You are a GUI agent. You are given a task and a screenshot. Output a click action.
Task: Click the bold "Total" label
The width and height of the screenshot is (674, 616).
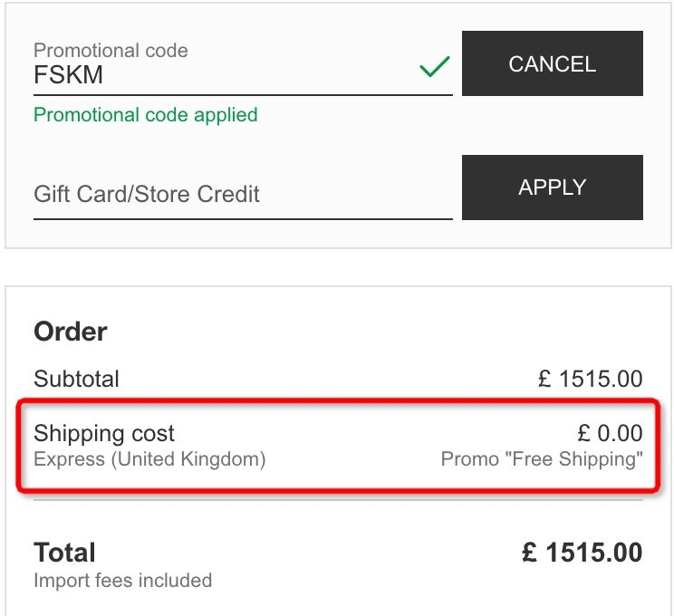tap(64, 553)
